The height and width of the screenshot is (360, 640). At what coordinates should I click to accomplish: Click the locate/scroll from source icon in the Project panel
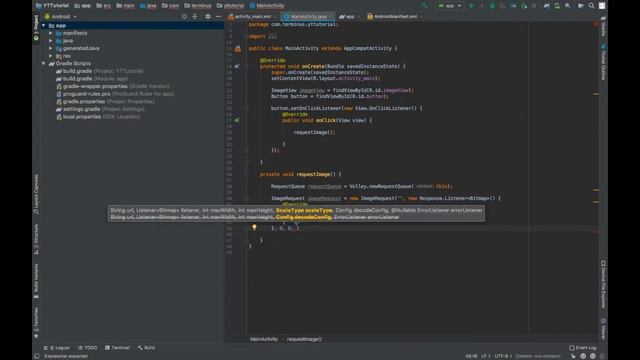pos(184,17)
